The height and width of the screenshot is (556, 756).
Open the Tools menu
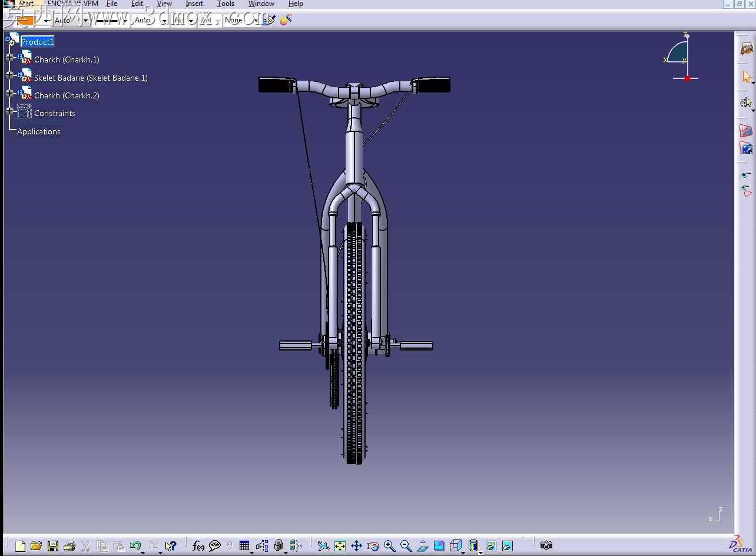[226, 4]
